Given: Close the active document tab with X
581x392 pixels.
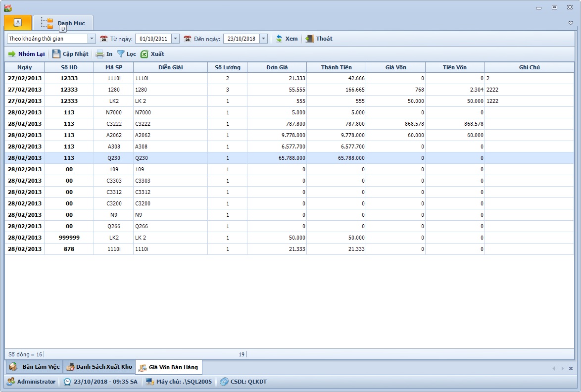Looking at the screenshot, I should pos(571,368).
